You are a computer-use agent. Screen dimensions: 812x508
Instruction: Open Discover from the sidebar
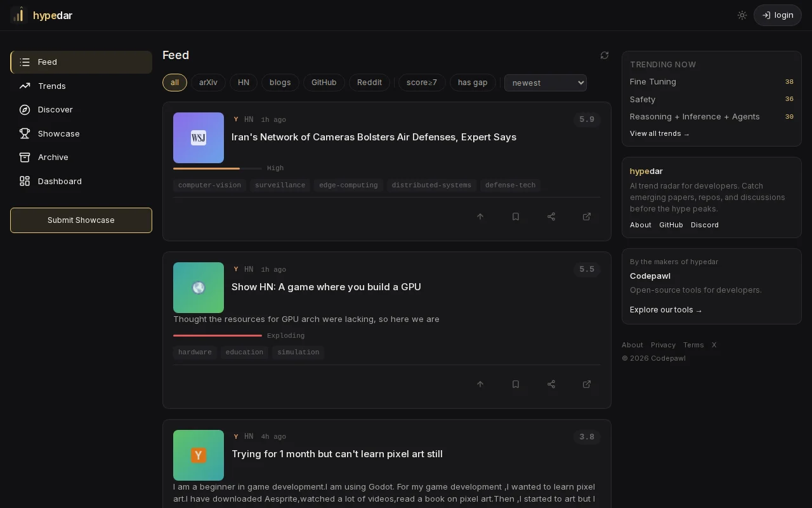point(81,110)
